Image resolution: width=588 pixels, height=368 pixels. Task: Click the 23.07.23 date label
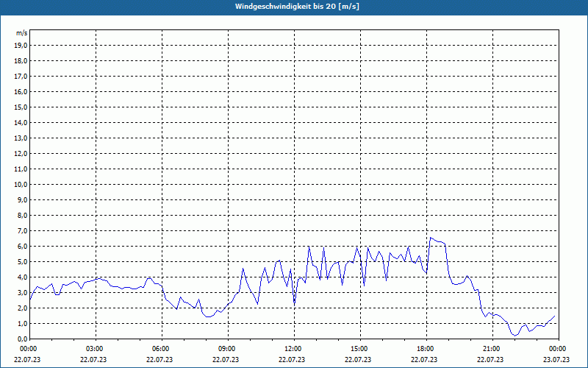pyautogui.click(x=556, y=360)
